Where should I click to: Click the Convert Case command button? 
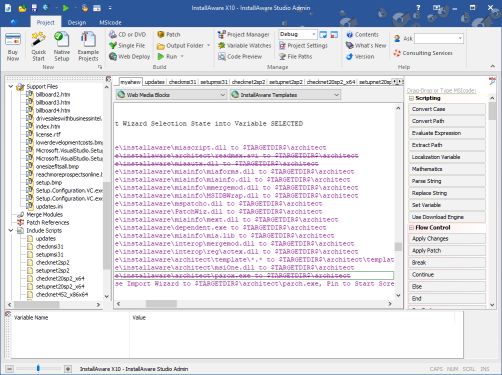447,109
